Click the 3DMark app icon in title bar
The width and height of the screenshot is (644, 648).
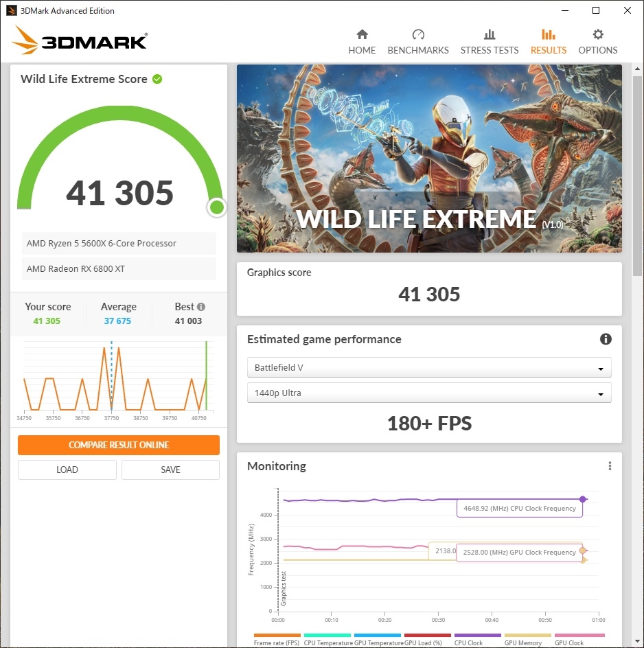tap(12, 10)
